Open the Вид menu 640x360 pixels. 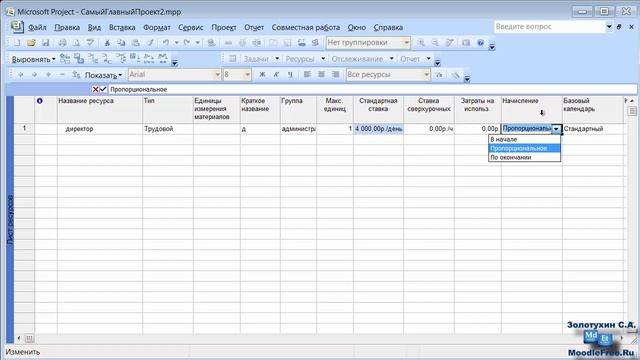pyautogui.click(x=94, y=27)
